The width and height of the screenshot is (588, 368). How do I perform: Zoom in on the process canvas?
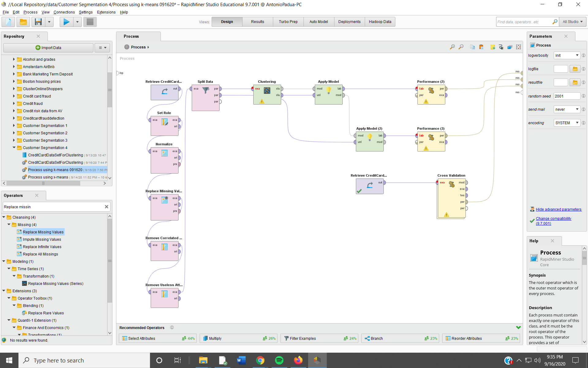452,47
